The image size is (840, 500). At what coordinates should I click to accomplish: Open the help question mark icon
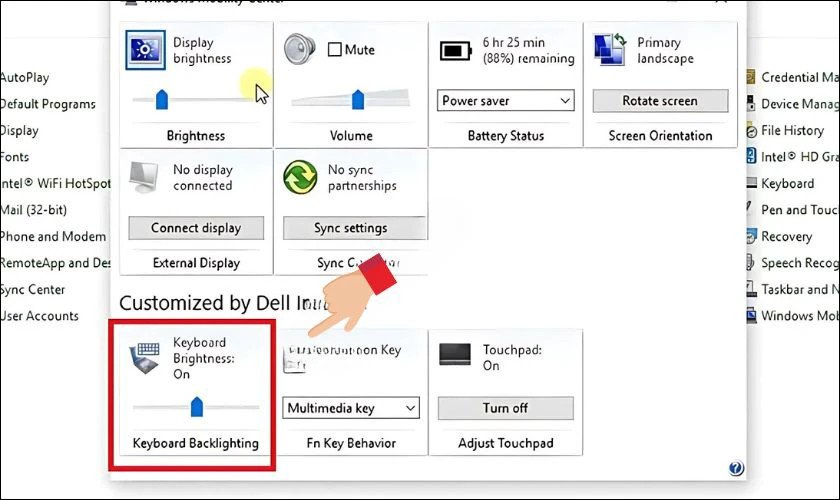(x=737, y=467)
